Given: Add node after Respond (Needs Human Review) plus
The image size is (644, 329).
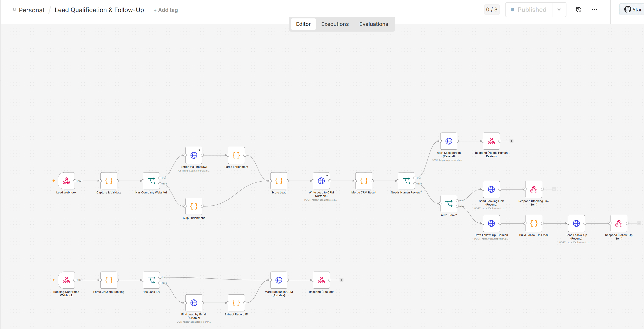Looking at the screenshot, I should click(x=511, y=141).
